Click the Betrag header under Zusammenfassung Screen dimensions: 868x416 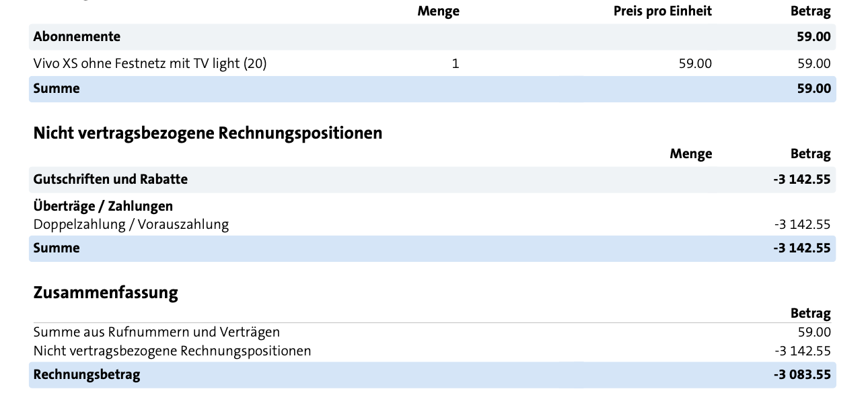click(810, 314)
